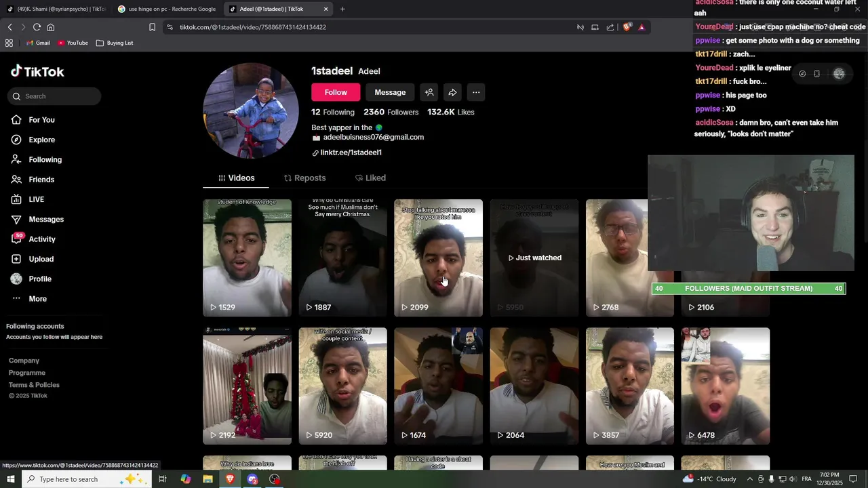Reload the current page
Viewport: 868px width, 488px height.
pos(37,27)
